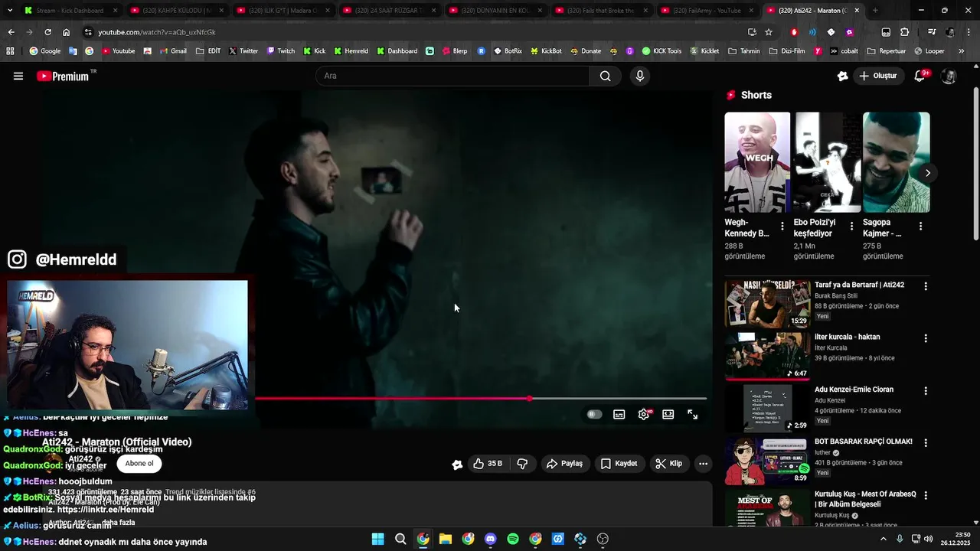The height and width of the screenshot is (551, 980).
Task: Open options for Kurtuluş Kuş Mest Of ArabesQ
Action: point(926,495)
